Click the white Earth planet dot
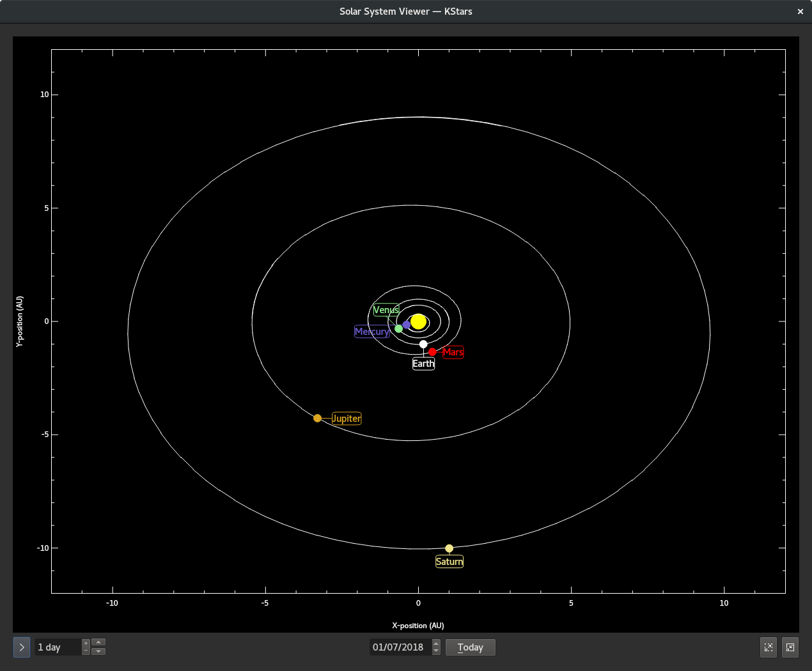The width and height of the screenshot is (812, 671). coord(423,344)
